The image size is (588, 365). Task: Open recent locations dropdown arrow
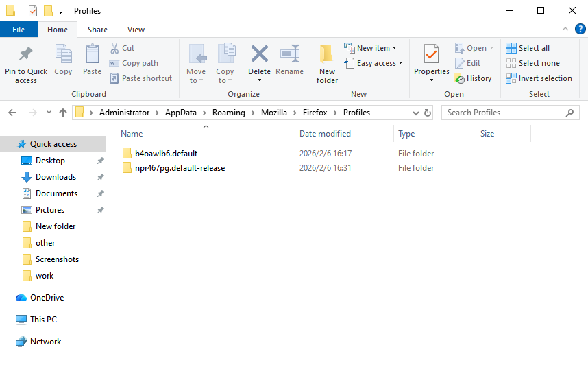point(49,113)
